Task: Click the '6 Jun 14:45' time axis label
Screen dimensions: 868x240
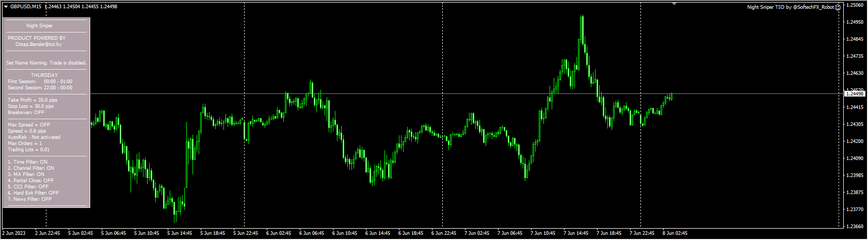Action: coord(378,233)
